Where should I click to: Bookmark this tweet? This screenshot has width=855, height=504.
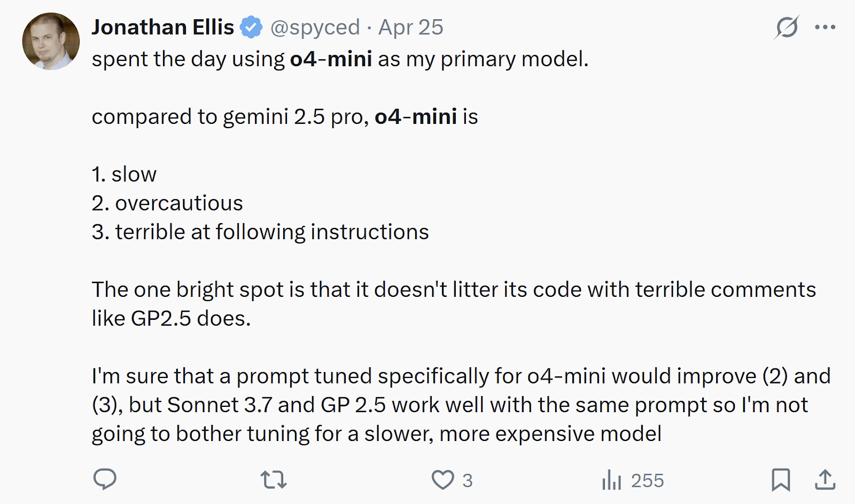pyautogui.click(x=781, y=479)
